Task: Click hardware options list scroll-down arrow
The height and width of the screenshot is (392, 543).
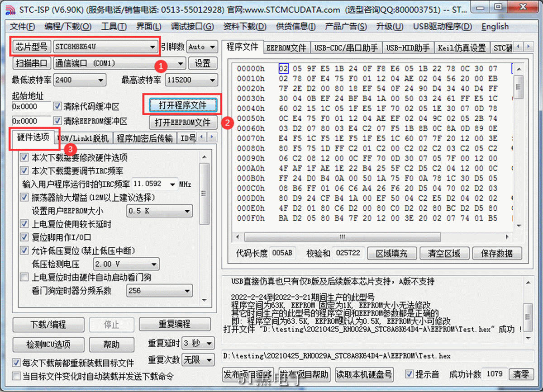Action: (x=205, y=300)
